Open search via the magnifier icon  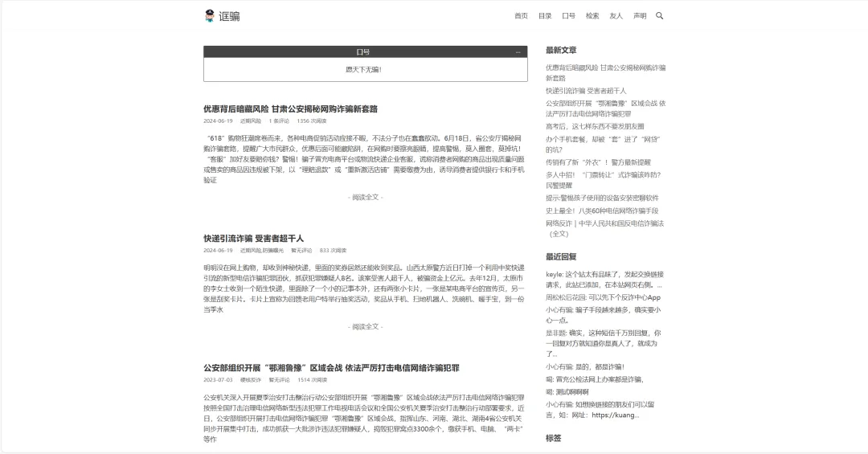click(660, 15)
